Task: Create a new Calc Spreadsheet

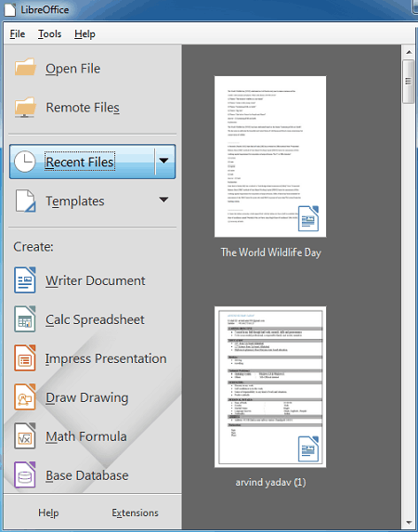Action: pyautogui.click(x=95, y=319)
